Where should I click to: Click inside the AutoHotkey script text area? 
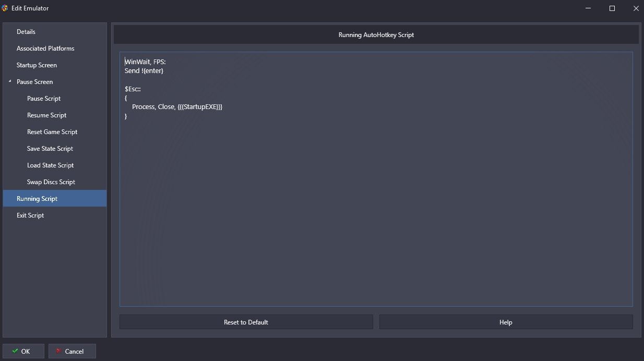(376, 179)
